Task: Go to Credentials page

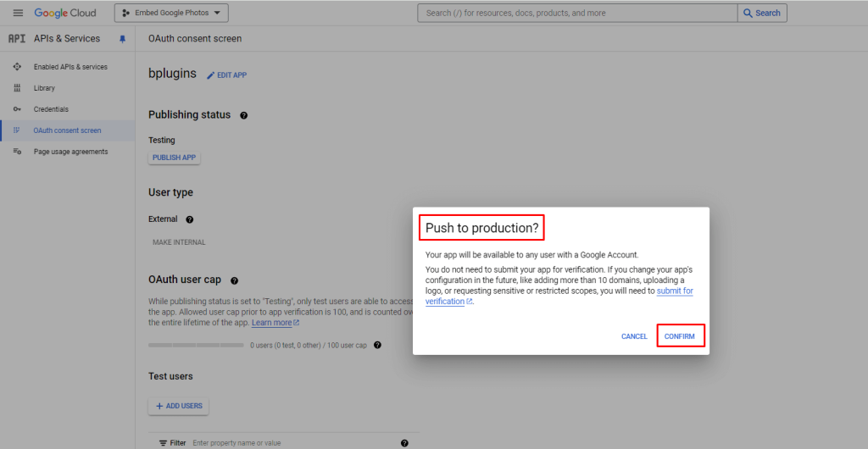Action: (x=51, y=109)
